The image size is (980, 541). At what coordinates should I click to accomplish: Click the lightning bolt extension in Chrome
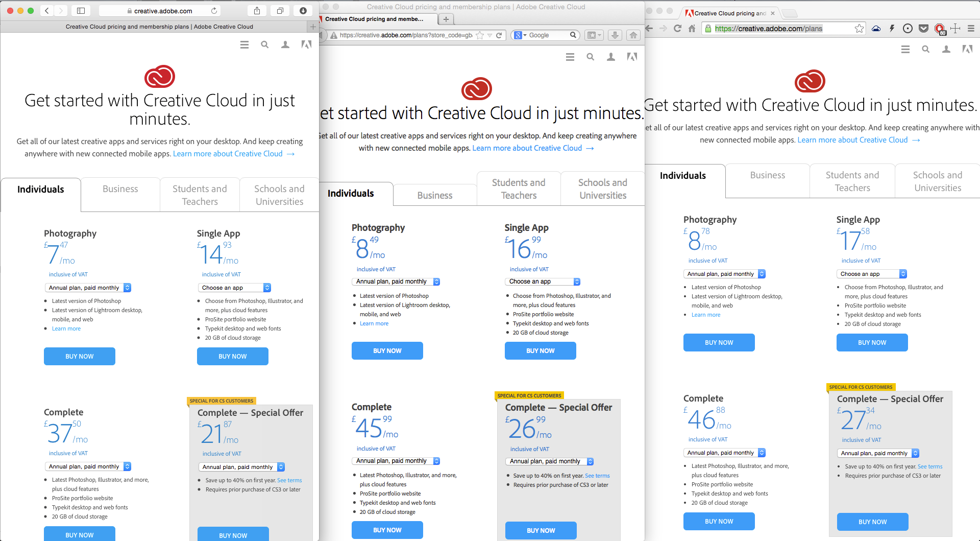(x=892, y=29)
